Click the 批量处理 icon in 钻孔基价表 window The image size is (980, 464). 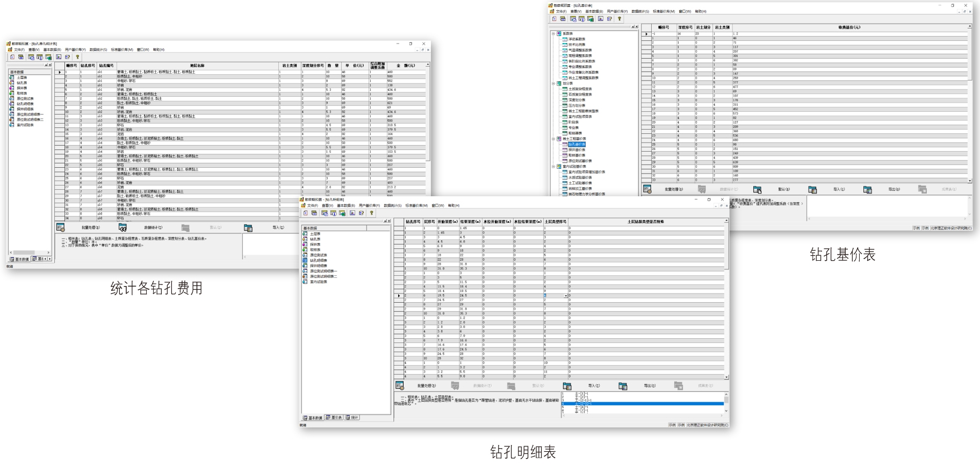point(647,189)
